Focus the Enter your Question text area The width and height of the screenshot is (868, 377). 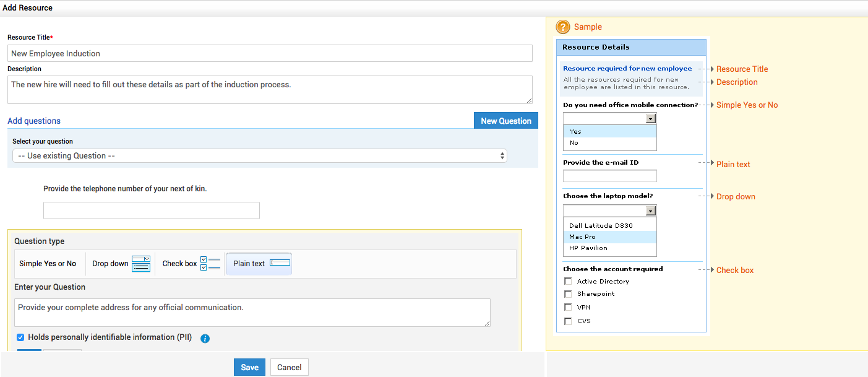252,313
